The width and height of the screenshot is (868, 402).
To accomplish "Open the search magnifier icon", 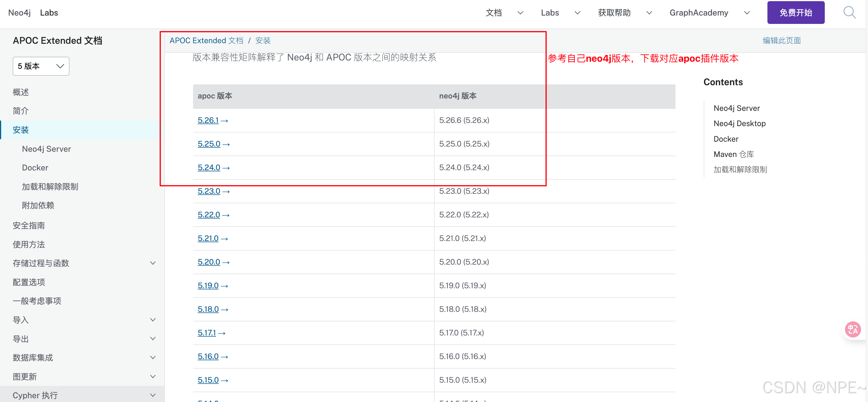I will (849, 13).
